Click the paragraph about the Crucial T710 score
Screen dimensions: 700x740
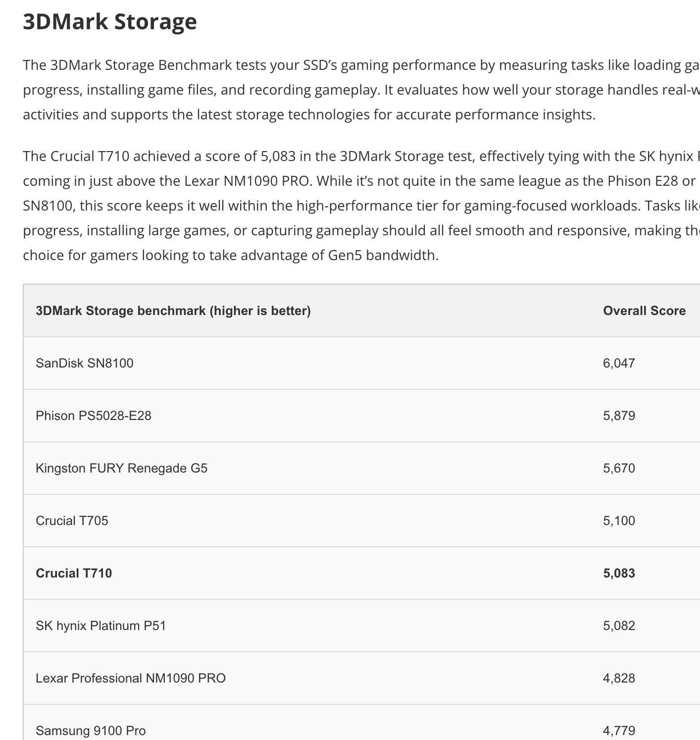pos(347,206)
